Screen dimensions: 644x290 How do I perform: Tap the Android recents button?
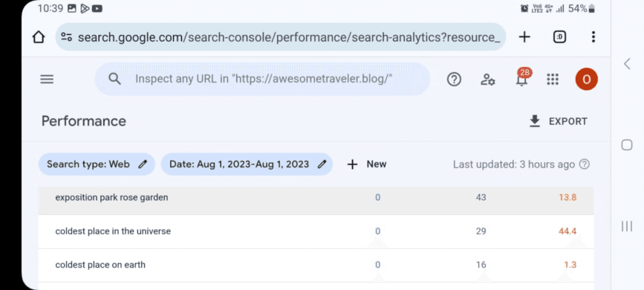pyautogui.click(x=627, y=226)
